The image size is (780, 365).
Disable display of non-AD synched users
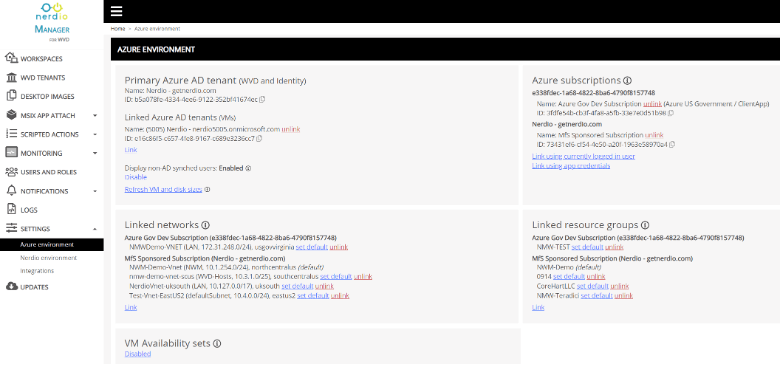(135, 177)
